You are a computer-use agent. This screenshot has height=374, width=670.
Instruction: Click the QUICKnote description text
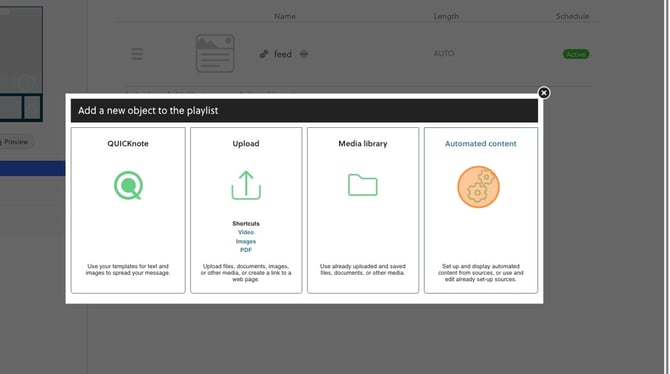(x=128, y=269)
